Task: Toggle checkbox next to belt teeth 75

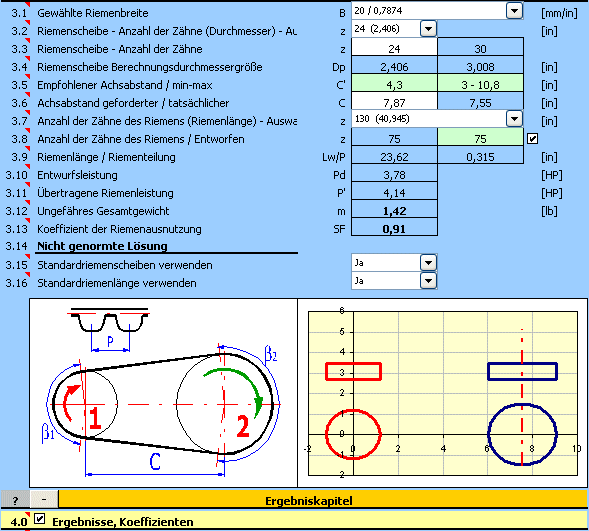Action: coord(532,139)
